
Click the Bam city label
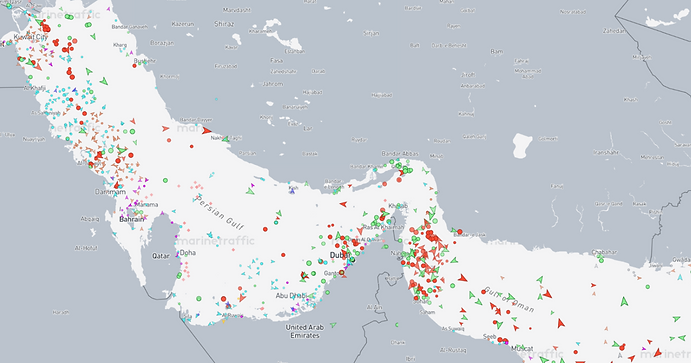pyautogui.click(x=497, y=52)
